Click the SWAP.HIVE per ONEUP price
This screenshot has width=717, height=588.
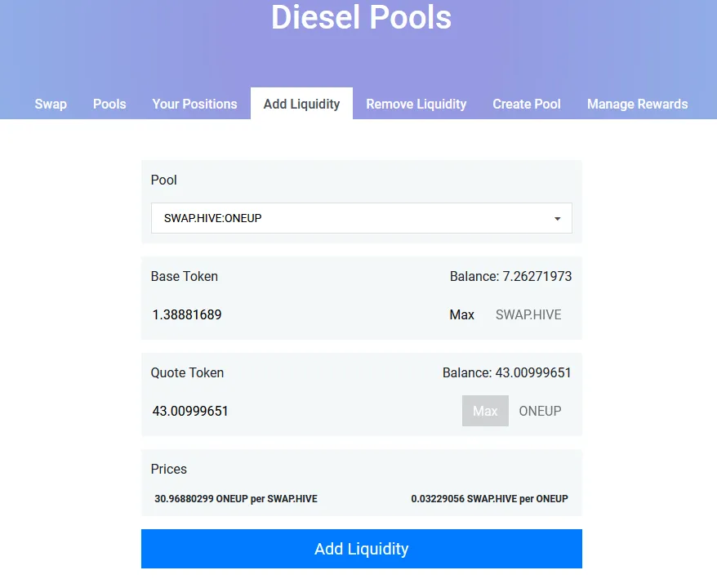tap(489, 498)
